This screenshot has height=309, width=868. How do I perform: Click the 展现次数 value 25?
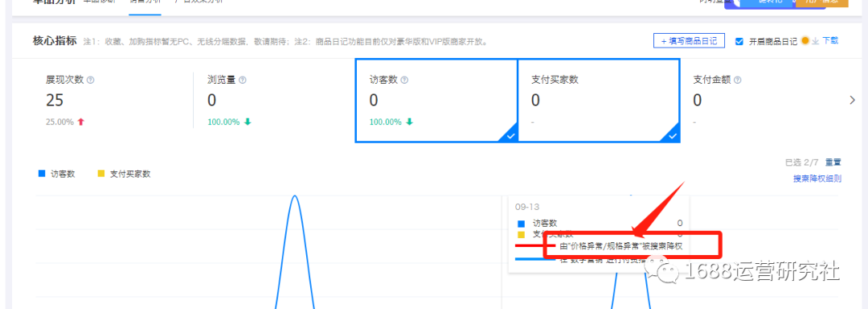[55, 101]
